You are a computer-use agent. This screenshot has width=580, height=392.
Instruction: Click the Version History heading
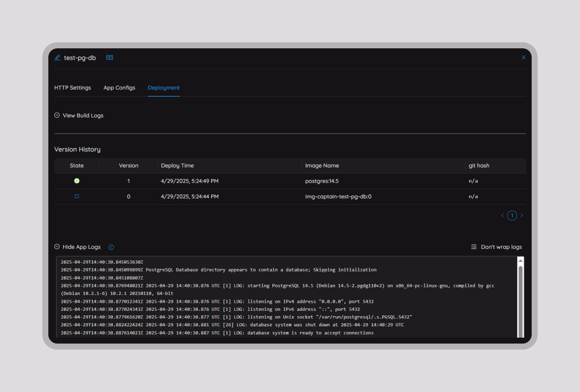[77, 150]
